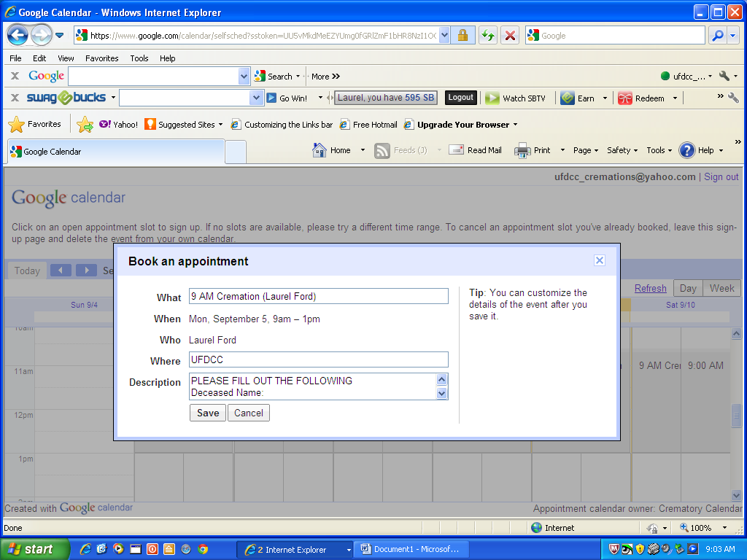The width and height of the screenshot is (747, 560).
Task: Click the Chrome icon in quick launch
Action: click(203, 549)
